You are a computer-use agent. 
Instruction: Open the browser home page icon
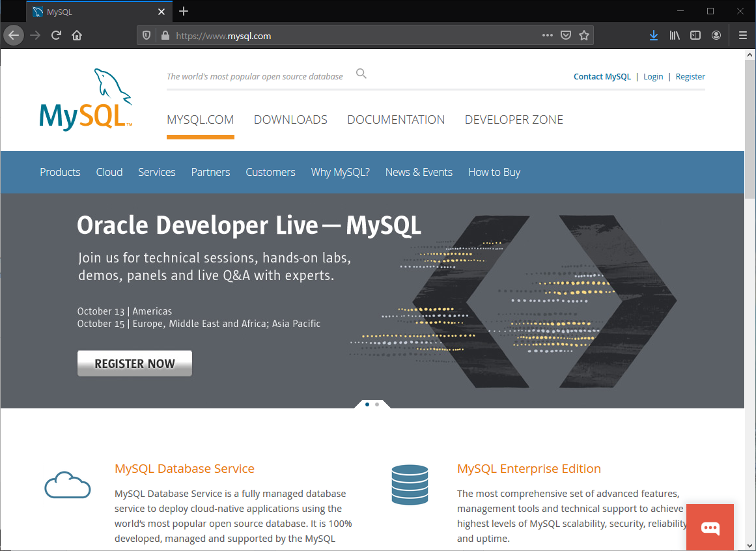point(77,35)
